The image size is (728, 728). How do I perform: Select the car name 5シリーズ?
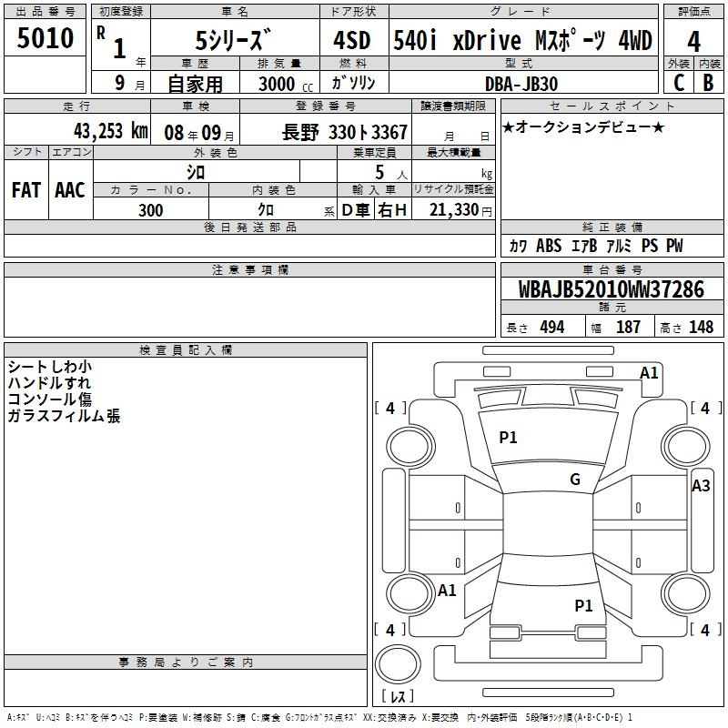coord(233,39)
